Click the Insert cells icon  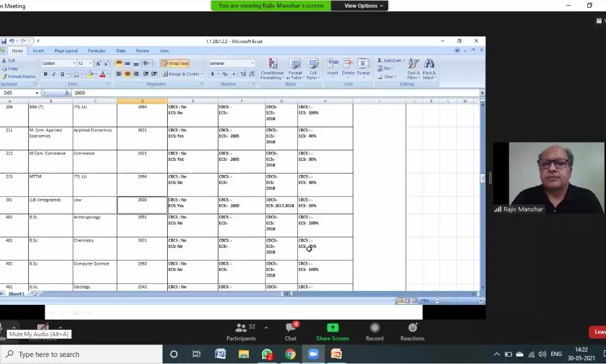[333, 64]
